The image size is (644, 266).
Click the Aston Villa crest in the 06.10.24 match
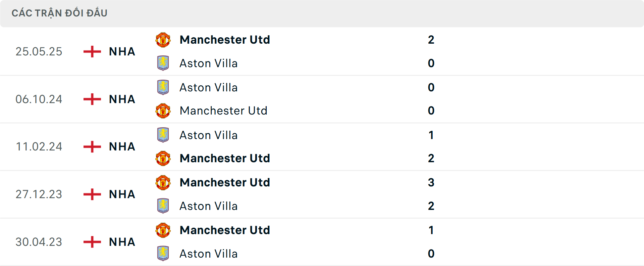[163, 87]
